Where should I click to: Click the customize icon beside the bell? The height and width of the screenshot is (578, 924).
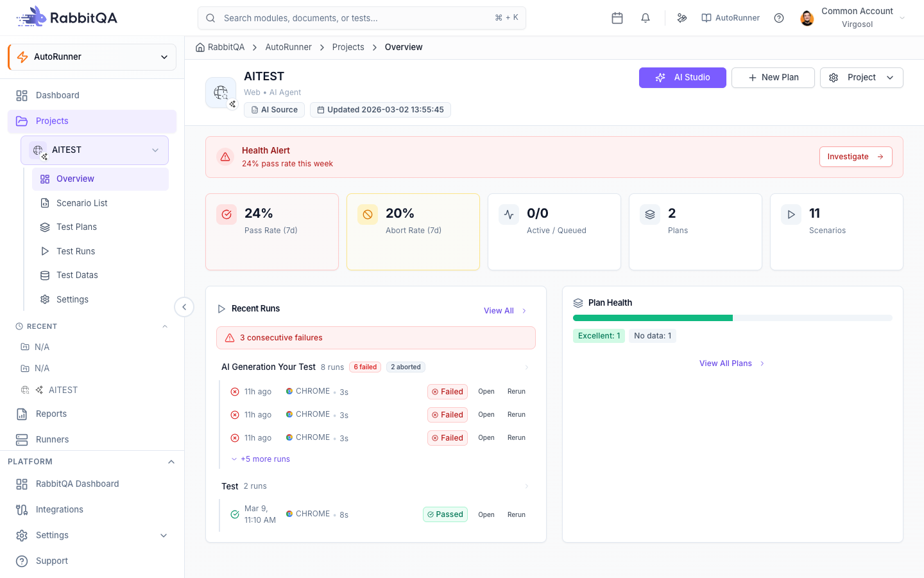tap(682, 18)
